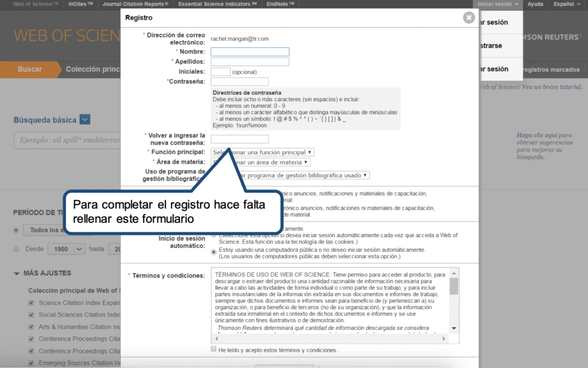Open Journal Citation Reports from top bar

[x=136, y=4]
